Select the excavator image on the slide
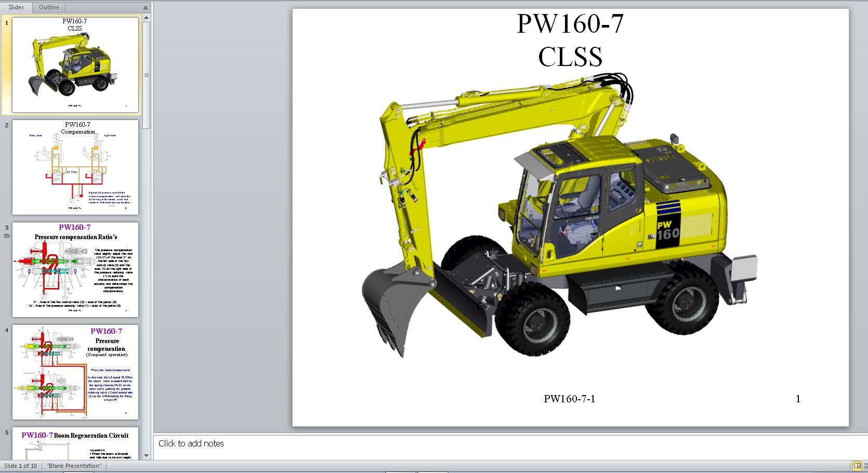 click(x=559, y=215)
